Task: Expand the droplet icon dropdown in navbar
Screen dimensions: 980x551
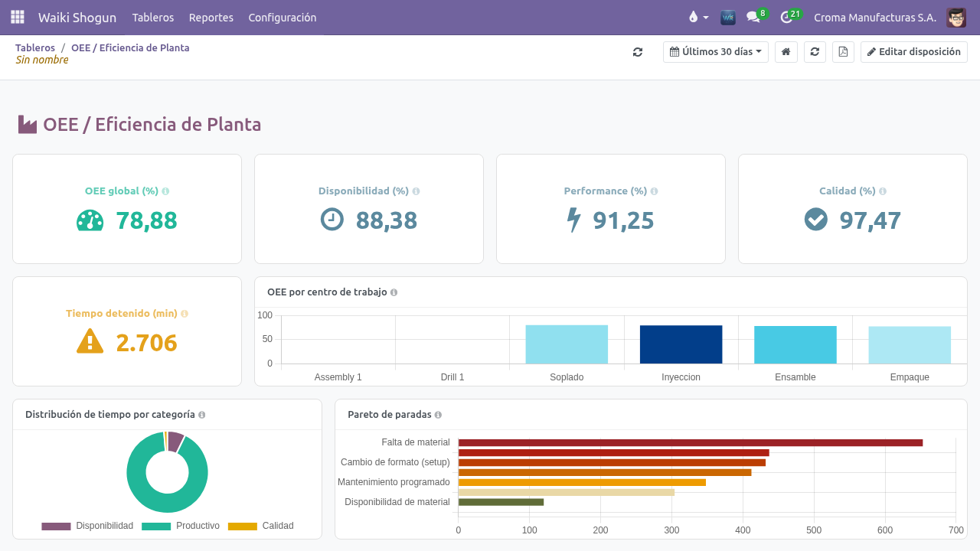Action: [698, 17]
